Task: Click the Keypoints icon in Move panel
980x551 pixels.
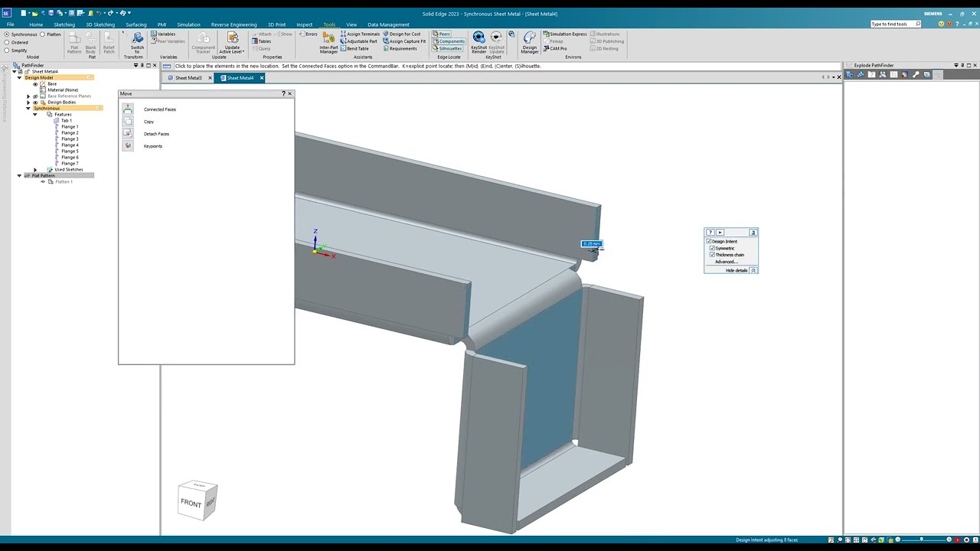Action: (128, 146)
